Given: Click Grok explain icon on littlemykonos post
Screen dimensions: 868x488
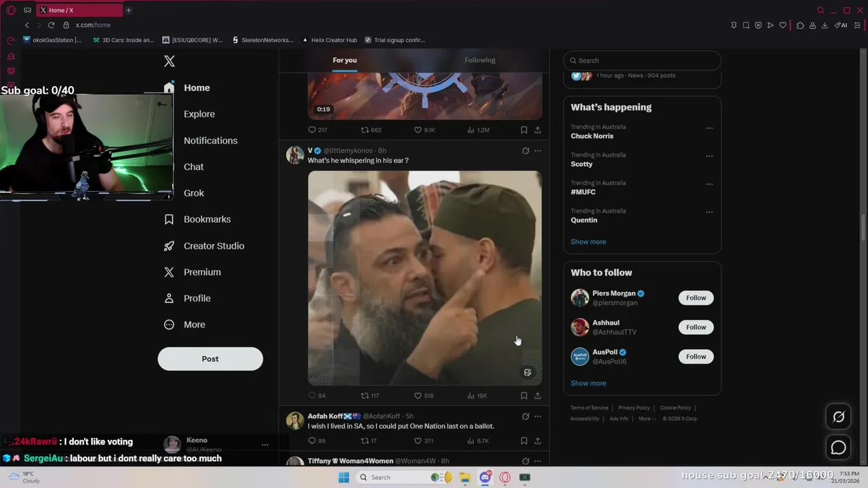Looking at the screenshot, I should [526, 150].
